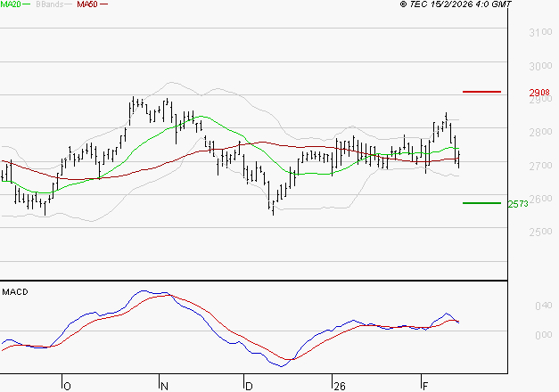Click the BBands legend label
This screenshot has width=559, height=392.
[x=50, y=4]
